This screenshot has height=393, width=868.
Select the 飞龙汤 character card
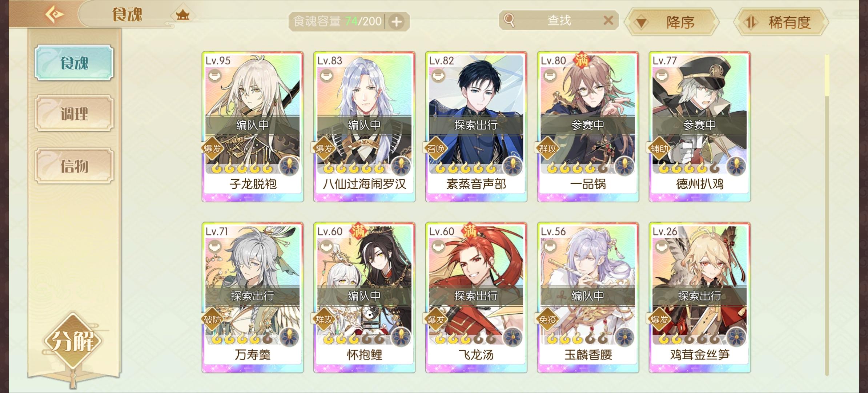point(476,297)
